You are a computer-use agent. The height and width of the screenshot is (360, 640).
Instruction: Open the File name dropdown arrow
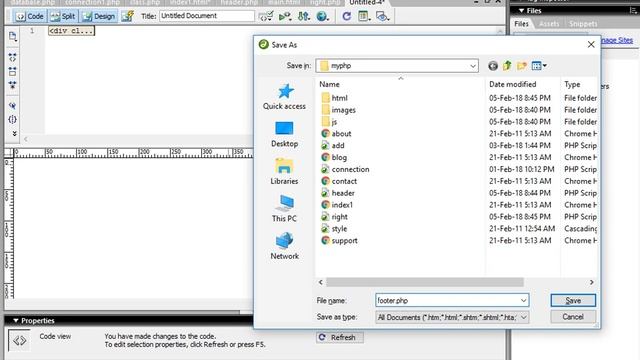tap(523, 300)
